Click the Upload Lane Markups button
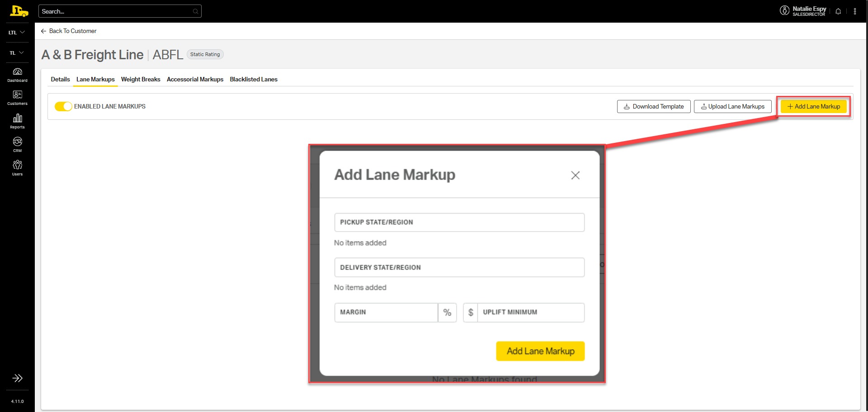The image size is (868, 412). tap(732, 107)
